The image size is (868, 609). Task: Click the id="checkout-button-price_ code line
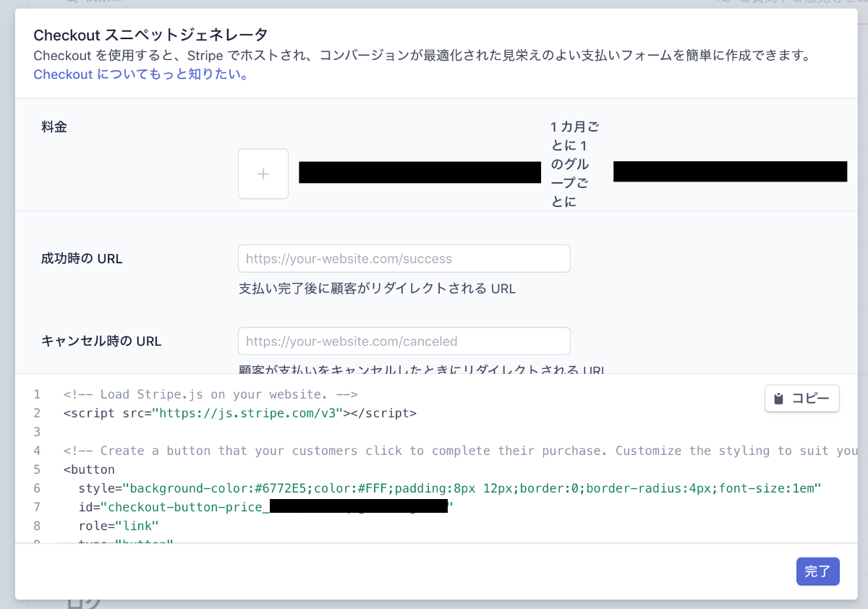click(x=265, y=507)
